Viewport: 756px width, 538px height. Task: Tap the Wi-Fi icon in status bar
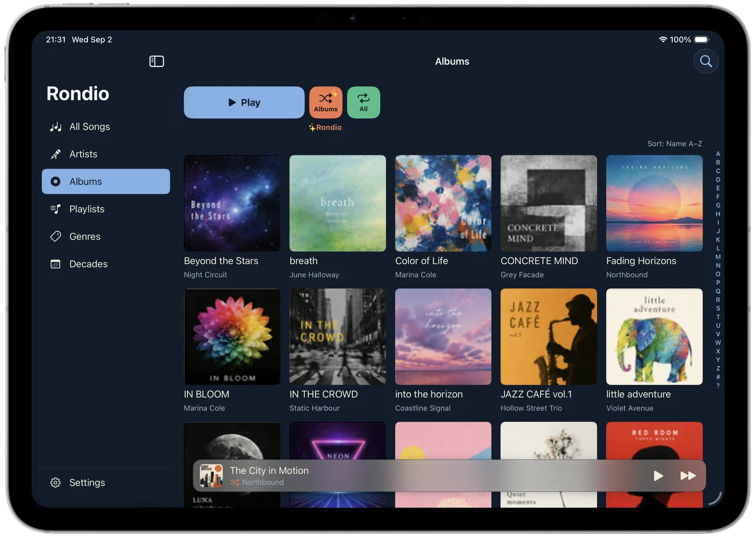pyautogui.click(x=663, y=40)
